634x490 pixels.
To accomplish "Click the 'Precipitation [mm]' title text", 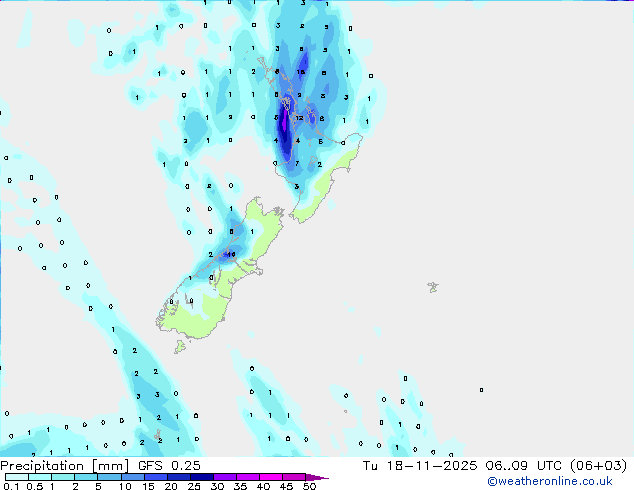I will click(x=64, y=466).
